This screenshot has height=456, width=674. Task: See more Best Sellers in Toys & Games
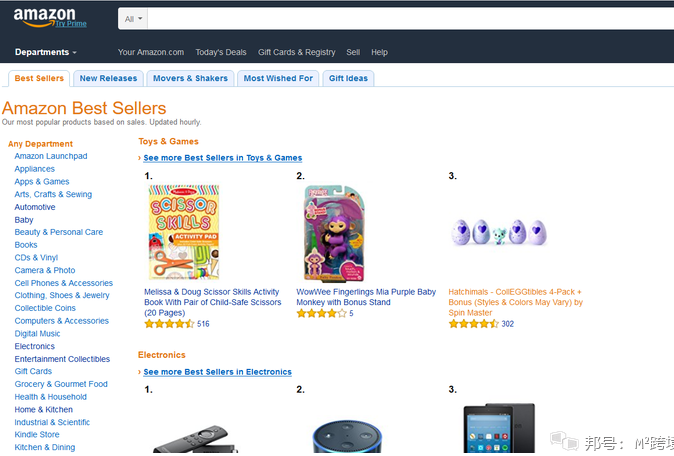(x=222, y=158)
